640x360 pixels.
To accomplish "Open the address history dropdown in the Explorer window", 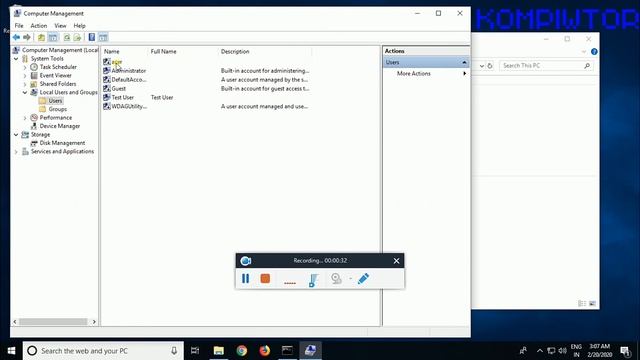I will pos(482,66).
